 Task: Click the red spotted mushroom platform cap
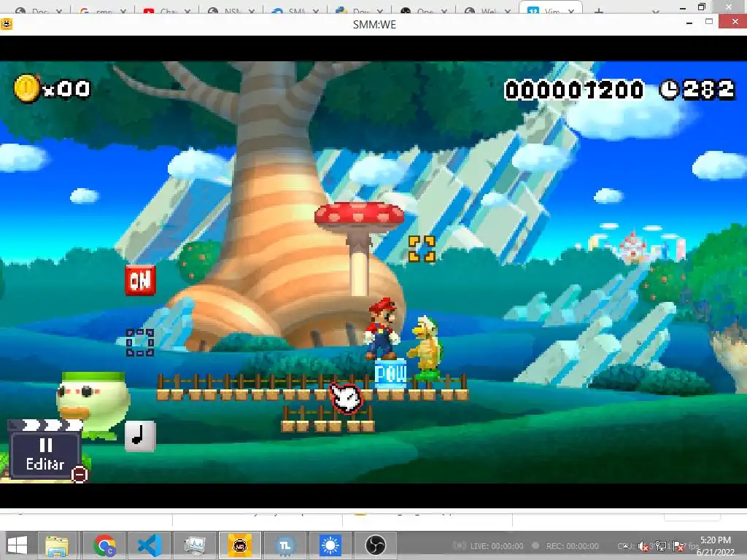click(359, 216)
